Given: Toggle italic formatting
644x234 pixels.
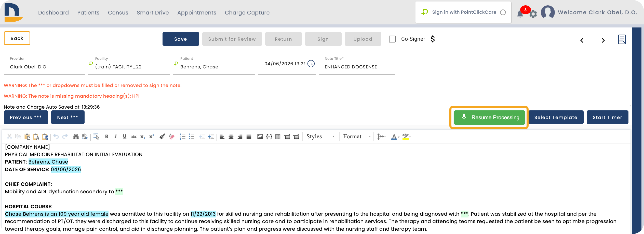Looking at the screenshot, I should [116, 137].
